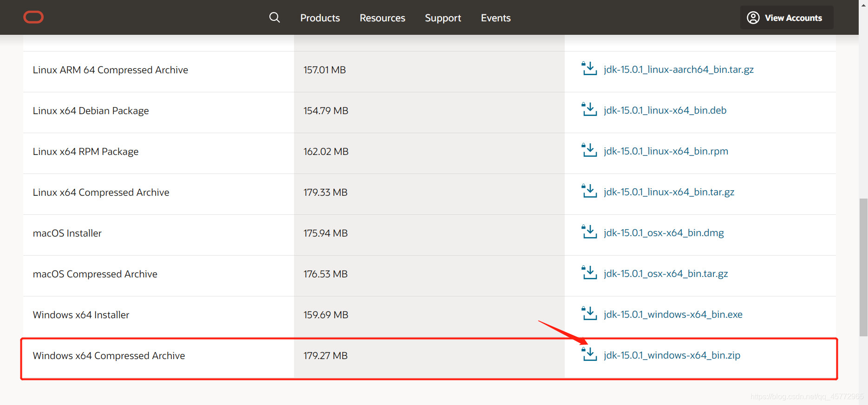The width and height of the screenshot is (868, 405).
Task: Click the 159.69 MB size cell
Action: pyautogui.click(x=429, y=317)
